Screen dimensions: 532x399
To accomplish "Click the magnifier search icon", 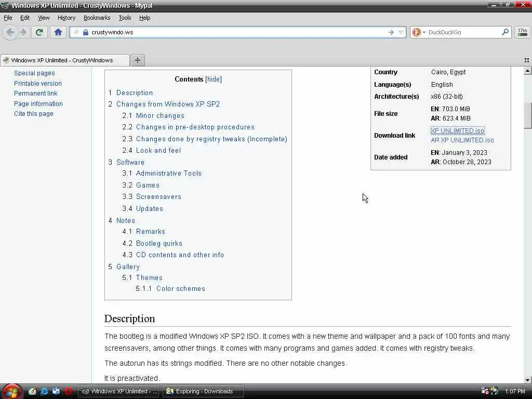I will [505, 32].
